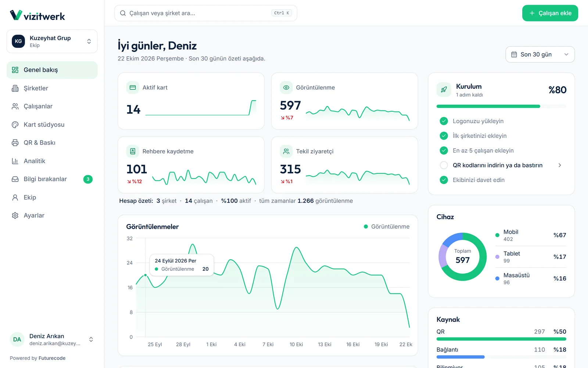Click the vizitwerk logo
Screen dimensions: 588x368
[37, 15]
